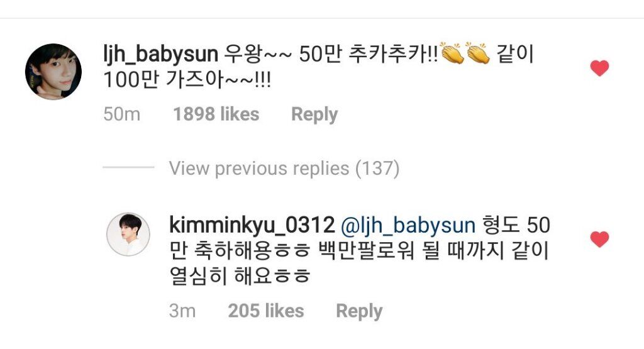
Task: Show who gave the 1898 likes
Action: click(x=216, y=114)
